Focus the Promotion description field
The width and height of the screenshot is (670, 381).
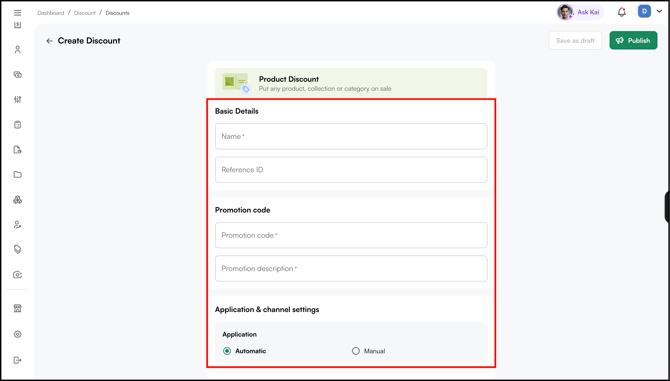click(351, 268)
